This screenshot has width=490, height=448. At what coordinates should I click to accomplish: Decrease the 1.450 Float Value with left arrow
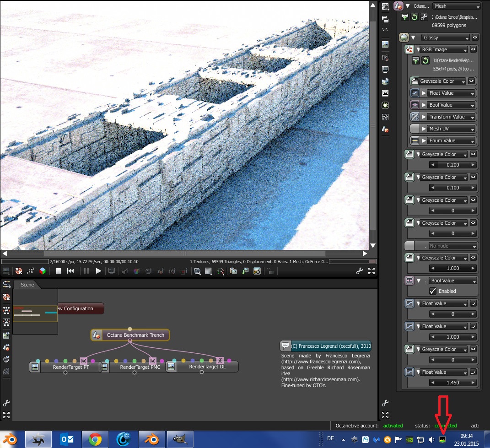click(433, 383)
